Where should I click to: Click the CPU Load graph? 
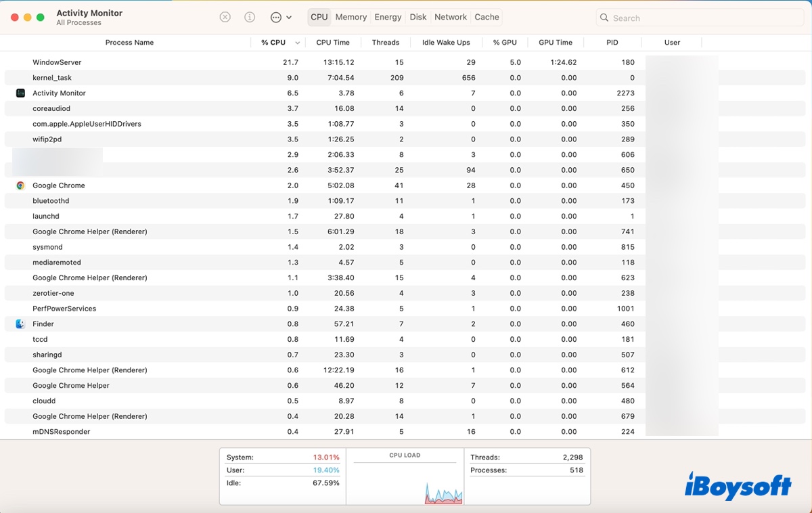click(x=405, y=479)
